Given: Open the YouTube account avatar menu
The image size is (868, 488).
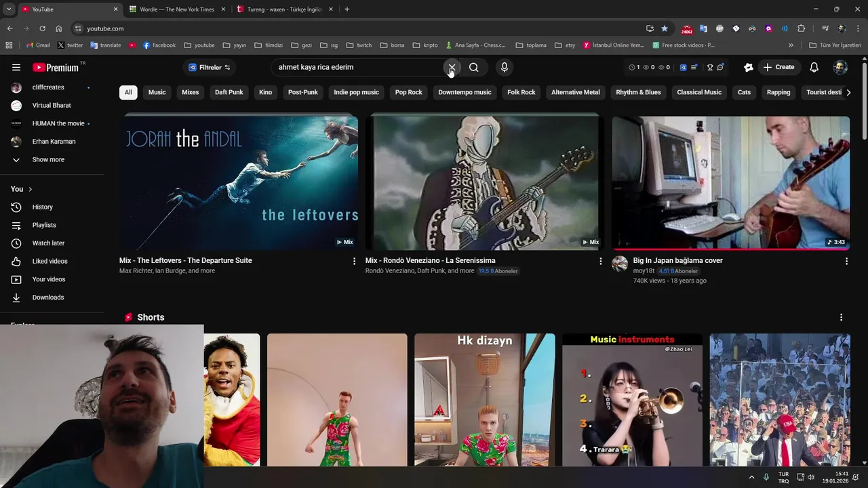Looking at the screenshot, I should 840,67.
